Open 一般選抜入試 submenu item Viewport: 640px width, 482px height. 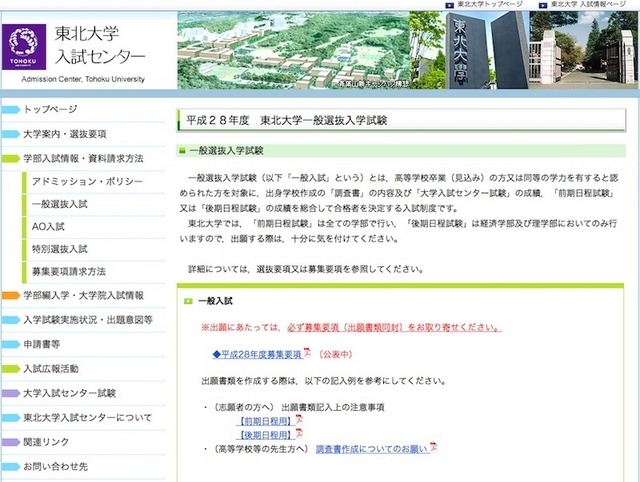[60, 204]
